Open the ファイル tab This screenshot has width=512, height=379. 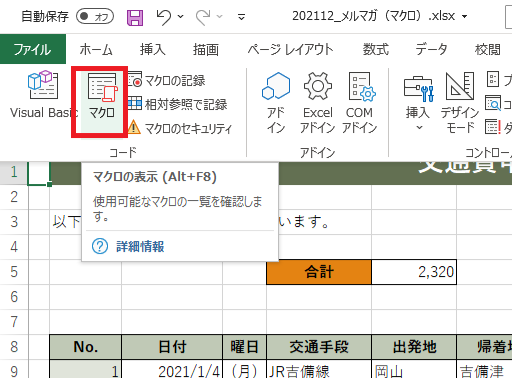click(33, 49)
